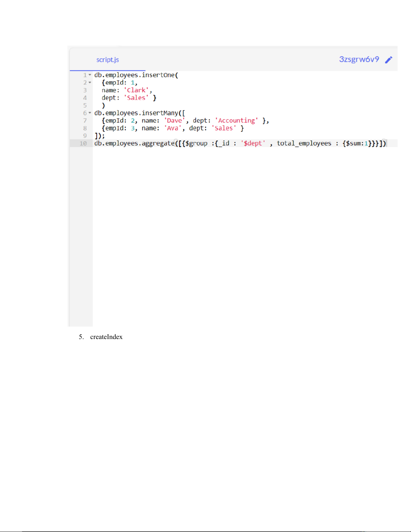
Task: Click the createIndex list item text
Action: pos(106,337)
